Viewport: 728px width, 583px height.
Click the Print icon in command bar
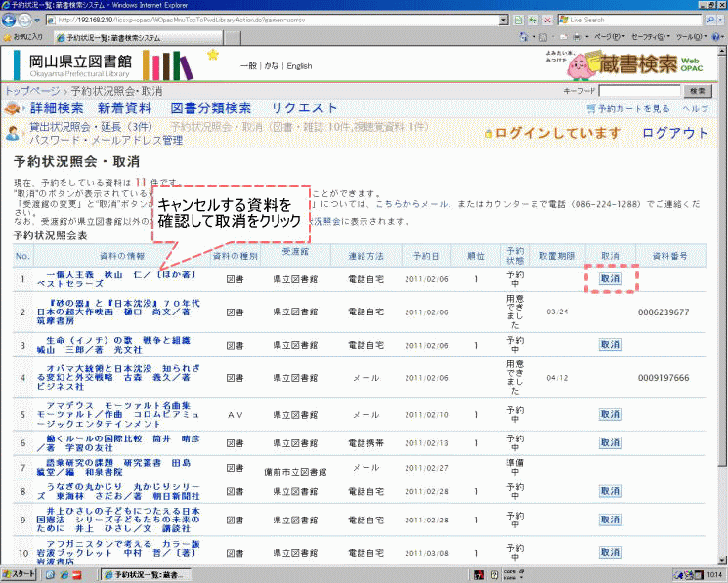click(x=578, y=37)
